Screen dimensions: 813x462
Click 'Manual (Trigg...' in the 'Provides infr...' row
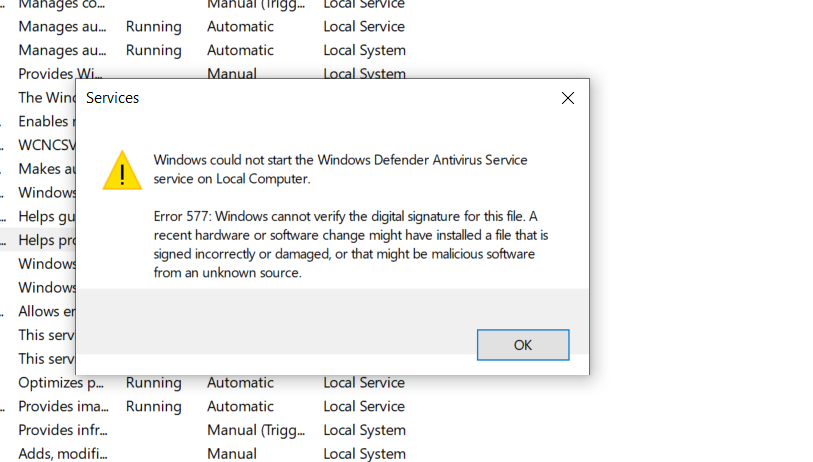[x=256, y=430]
